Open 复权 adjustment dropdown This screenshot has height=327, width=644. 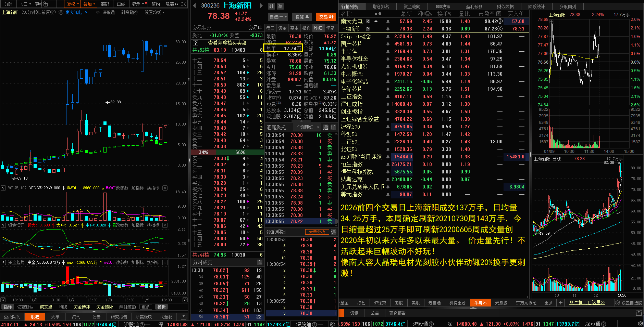73,4
